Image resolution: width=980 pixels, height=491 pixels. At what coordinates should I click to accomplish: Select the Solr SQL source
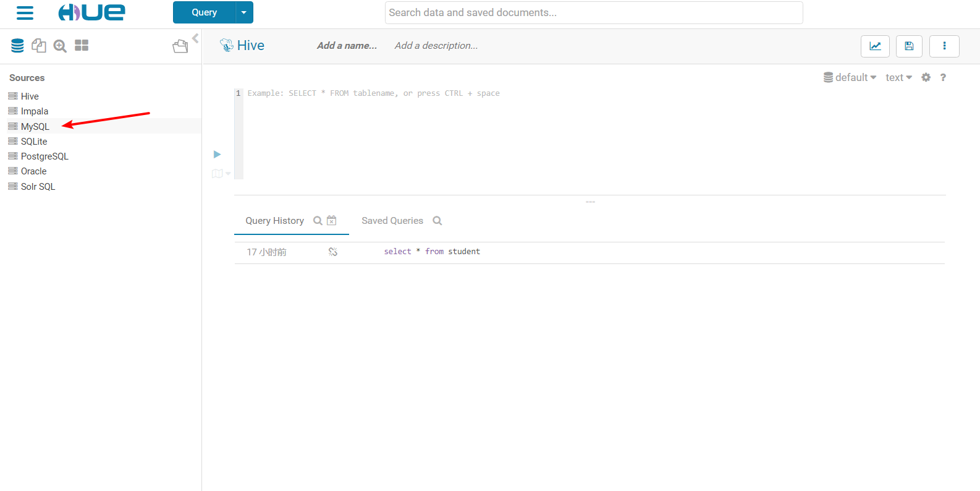[x=38, y=187]
